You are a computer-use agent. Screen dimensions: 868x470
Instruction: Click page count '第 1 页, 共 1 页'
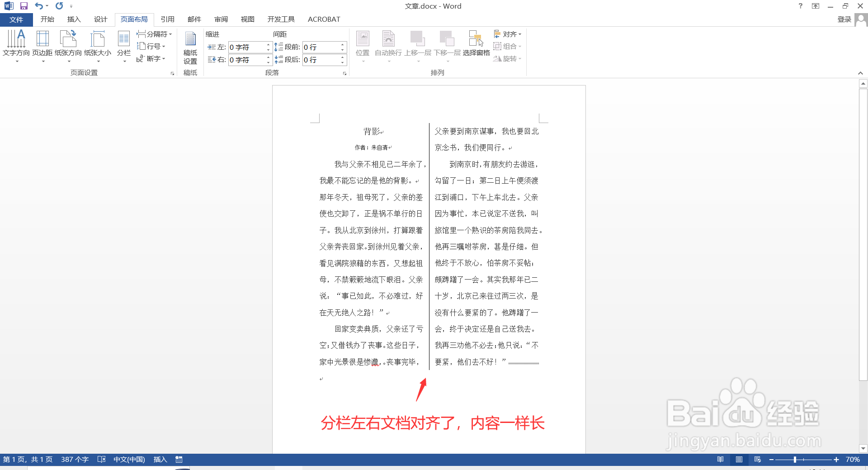pos(28,459)
